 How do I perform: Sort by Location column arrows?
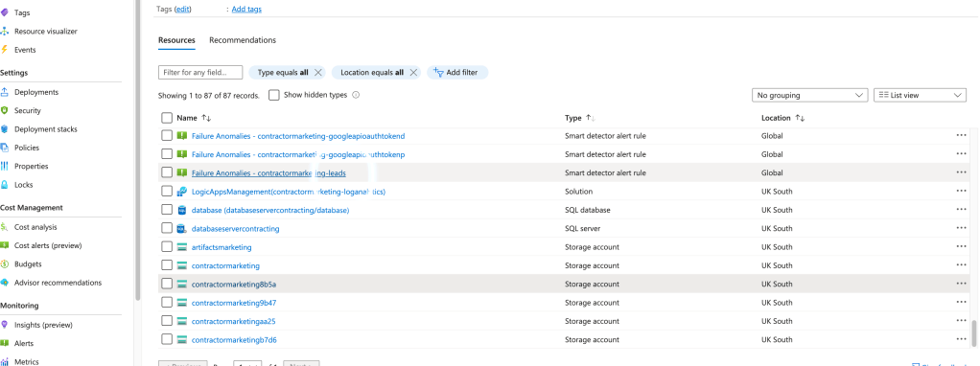click(800, 118)
